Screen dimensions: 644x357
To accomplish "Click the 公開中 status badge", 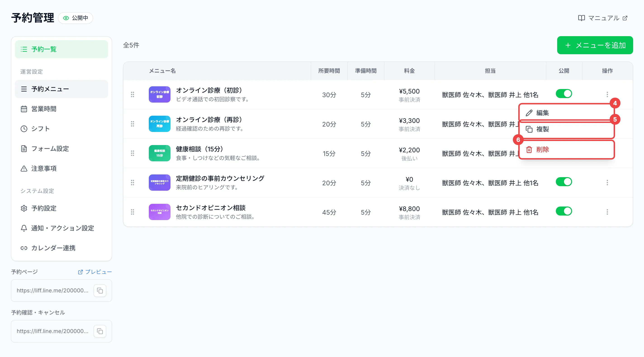I will coord(76,18).
